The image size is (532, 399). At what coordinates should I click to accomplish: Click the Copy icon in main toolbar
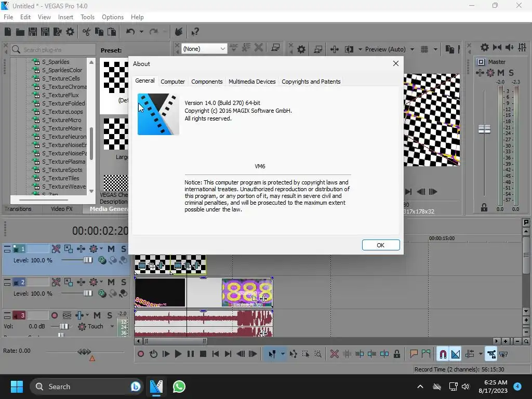pos(99,32)
